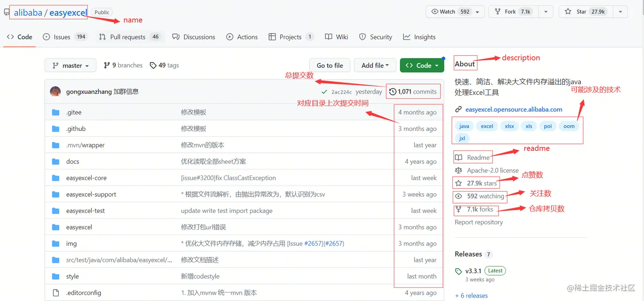The image size is (644, 301).
Task: Expand the Watch notifications dropdown arrow
Action: (x=477, y=12)
